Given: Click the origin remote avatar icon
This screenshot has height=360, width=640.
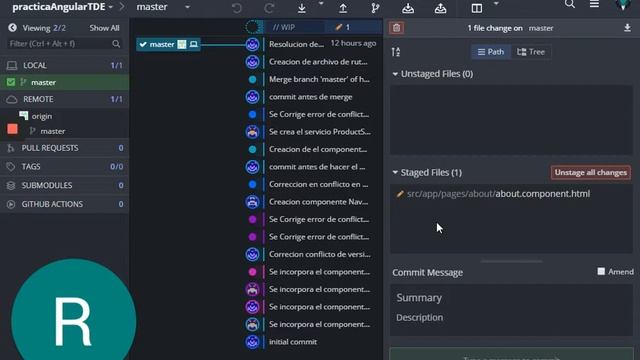Looking at the screenshot, I should pos(24,116).
